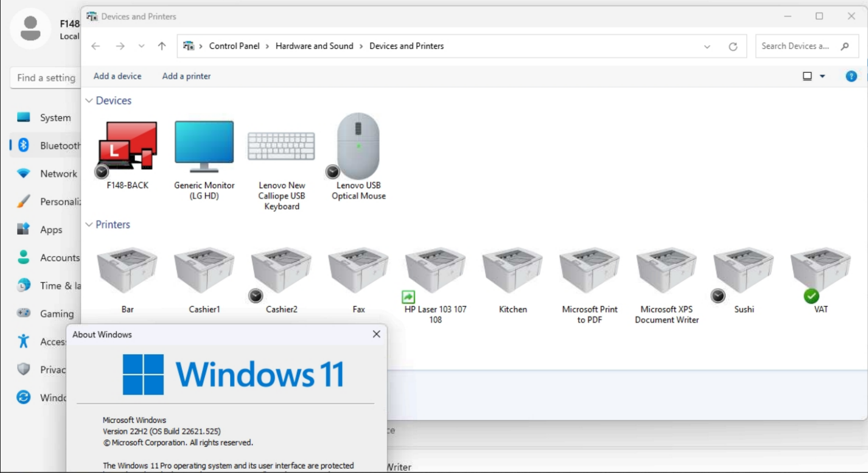
Task: Click the user account avatar in Settings
Action: (30, 29)
